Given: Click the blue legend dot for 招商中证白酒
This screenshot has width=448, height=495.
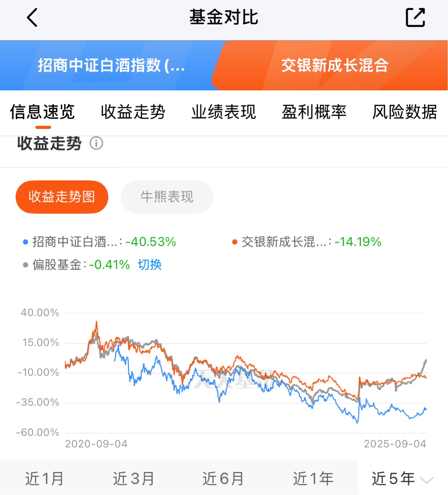Looking at the screenshot, I should 26,242.
